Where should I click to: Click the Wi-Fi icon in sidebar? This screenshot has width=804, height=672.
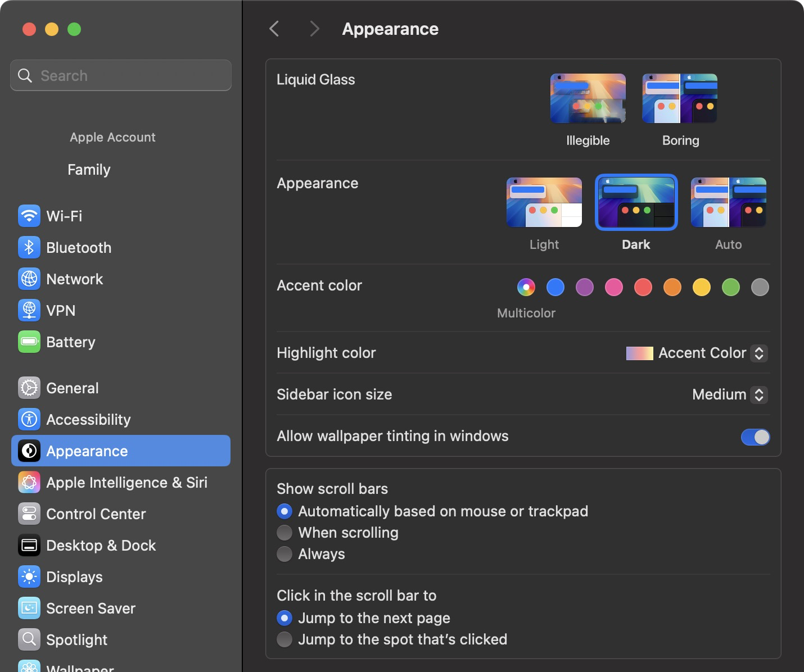[x=29, y=216]
